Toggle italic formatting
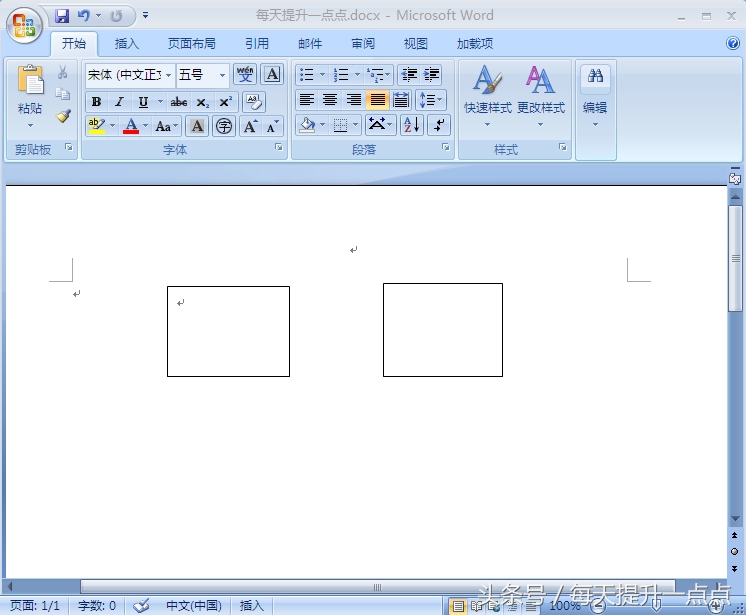This screenshot has height=615, width=746. [119, 102]
